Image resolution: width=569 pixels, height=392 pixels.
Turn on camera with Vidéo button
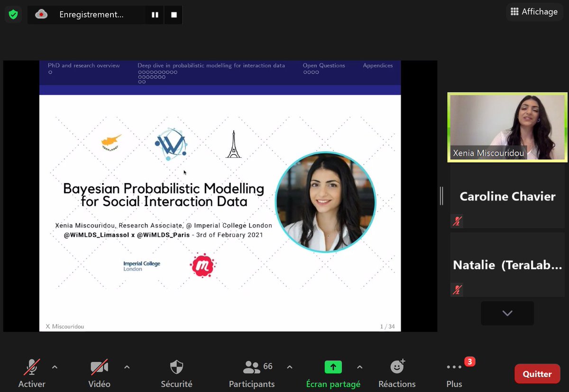100,374
